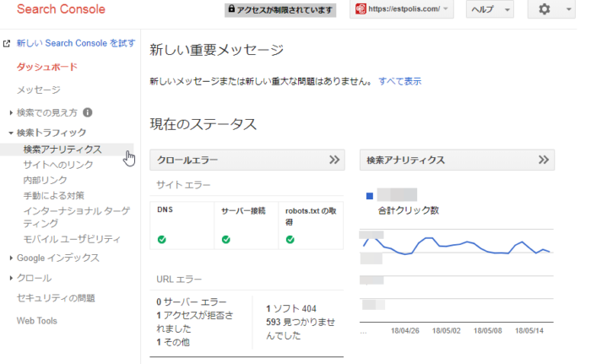
Task: Click the green check under サーバー接続
Action: 225,240
